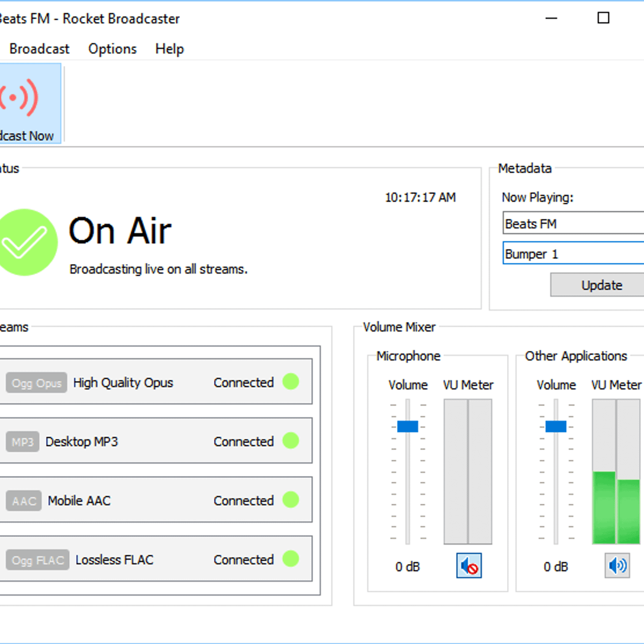
Task: Click High Quality Opus green status indicator
Action: 290,382
